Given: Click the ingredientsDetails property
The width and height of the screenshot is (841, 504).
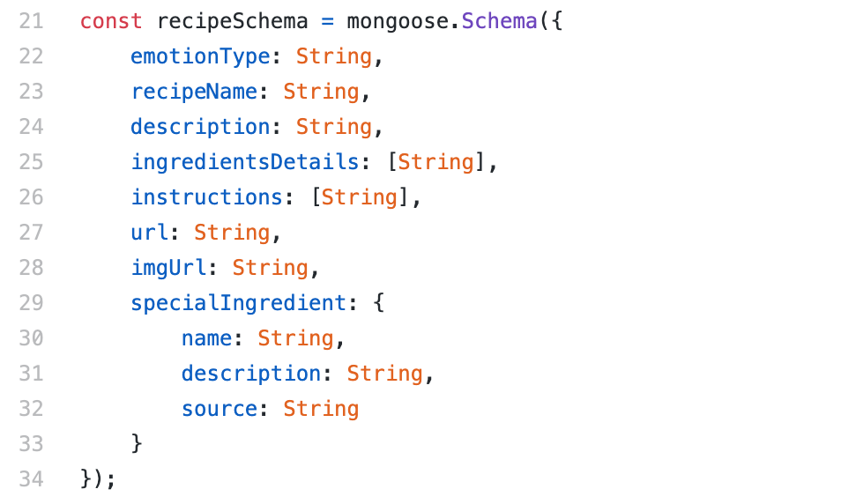Looking at the screenshot, I should 245,162.
